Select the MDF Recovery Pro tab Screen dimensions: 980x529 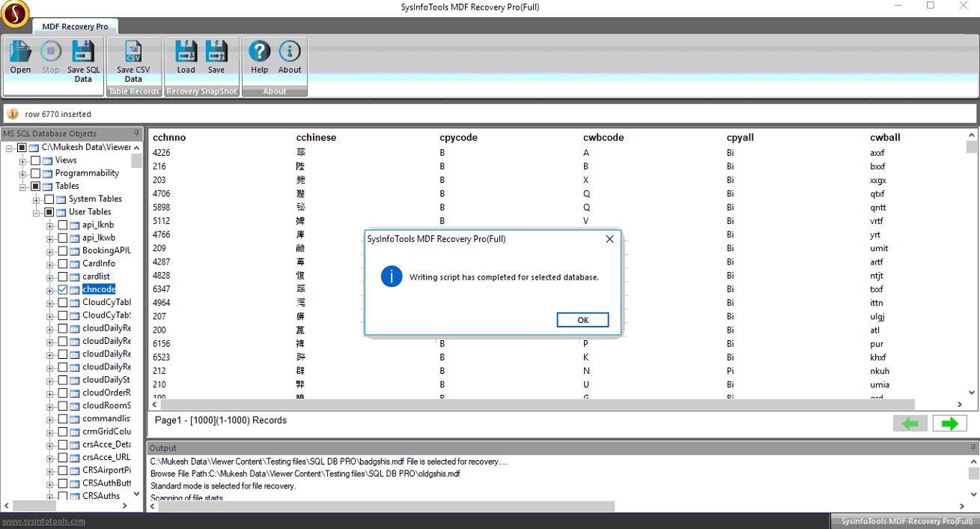point(75,26)
